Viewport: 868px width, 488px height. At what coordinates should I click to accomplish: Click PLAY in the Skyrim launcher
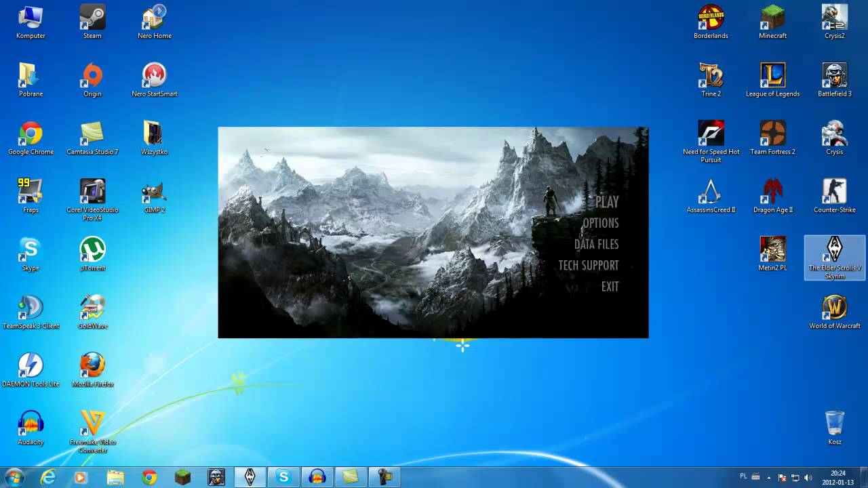[x=607, y=202]
